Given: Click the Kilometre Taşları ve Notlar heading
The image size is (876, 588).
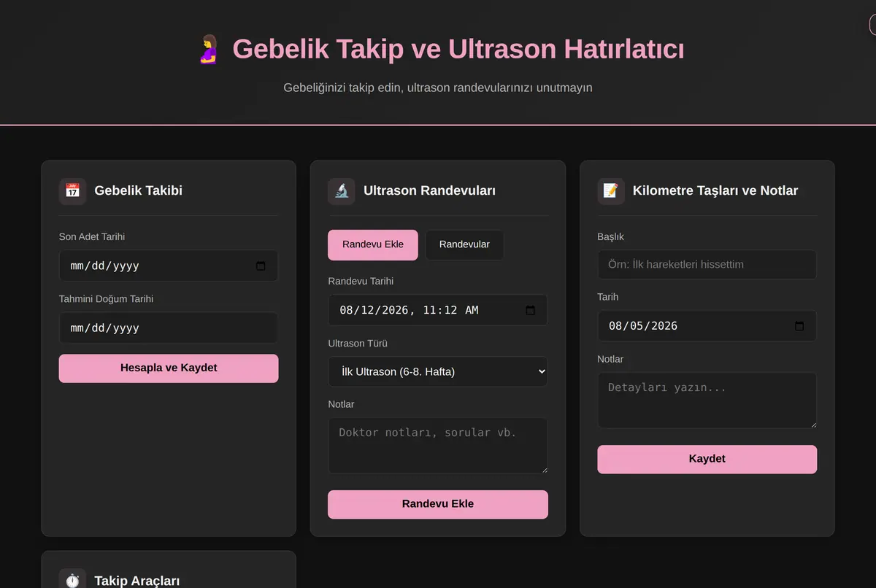Looking at the screenshot, I should point(715,191).
